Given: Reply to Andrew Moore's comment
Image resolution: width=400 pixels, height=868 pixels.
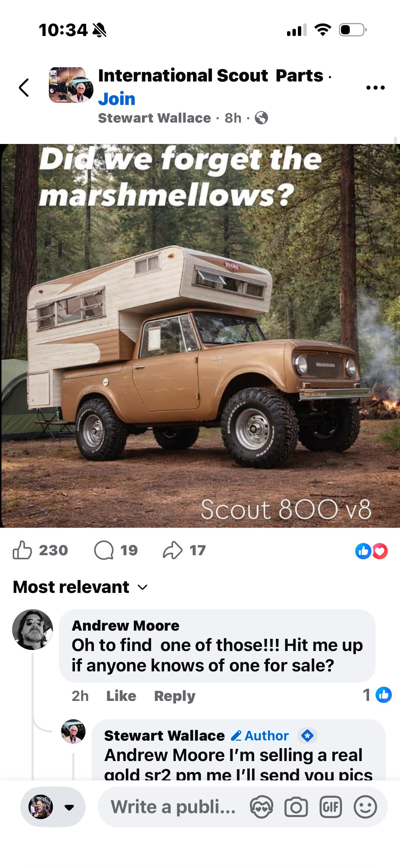Looking at the screenshot, I should pyautogui.click(x=175, y=696).
